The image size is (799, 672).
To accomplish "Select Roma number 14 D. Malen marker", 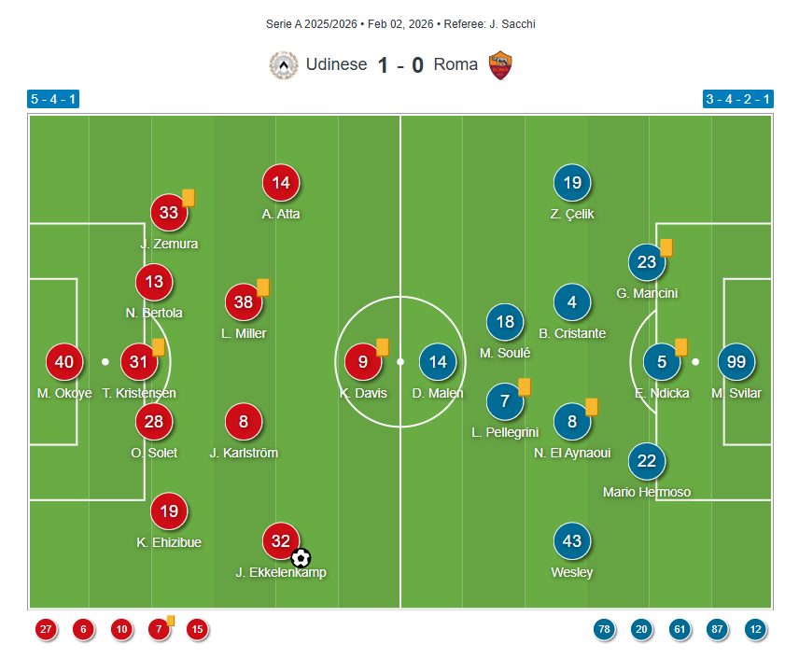I will point(438,362).
